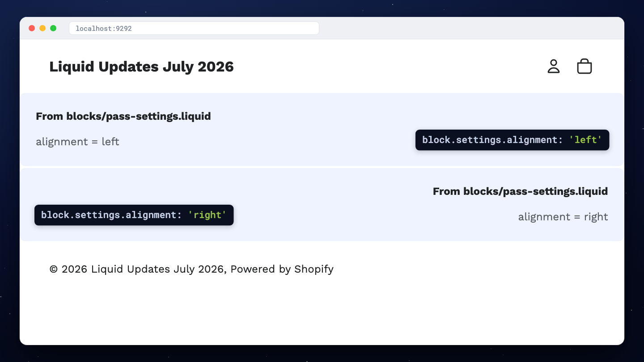Viewport: 644px width, 362px height.
Task: Click the green 'left' string value
Action: (x=585, y=140)
